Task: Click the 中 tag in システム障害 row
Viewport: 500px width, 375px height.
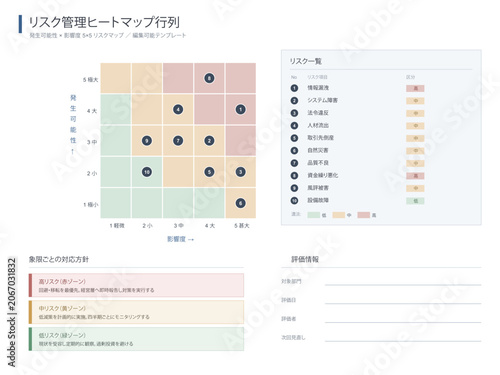Action: pos(415,101)
